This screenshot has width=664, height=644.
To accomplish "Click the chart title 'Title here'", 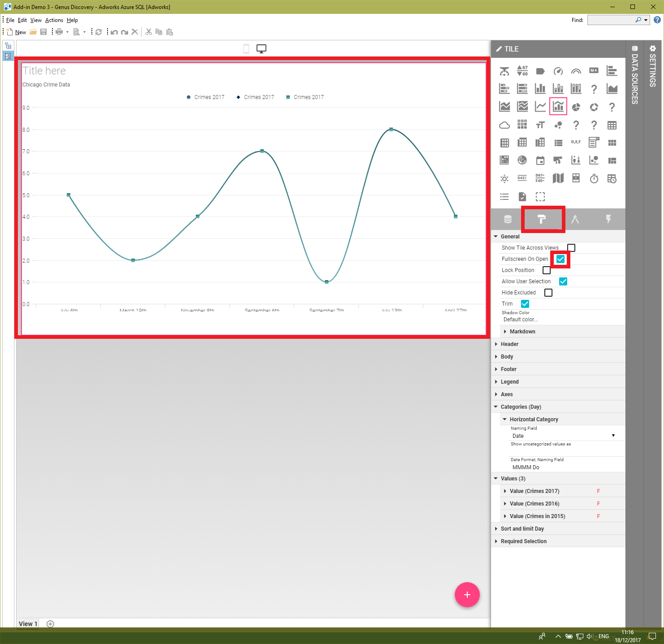I will coord(44,71).
